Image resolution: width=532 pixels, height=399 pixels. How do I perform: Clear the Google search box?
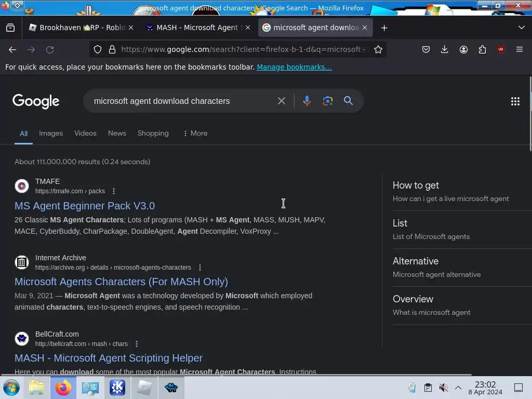pyautogui.click(x=281, y=101)
